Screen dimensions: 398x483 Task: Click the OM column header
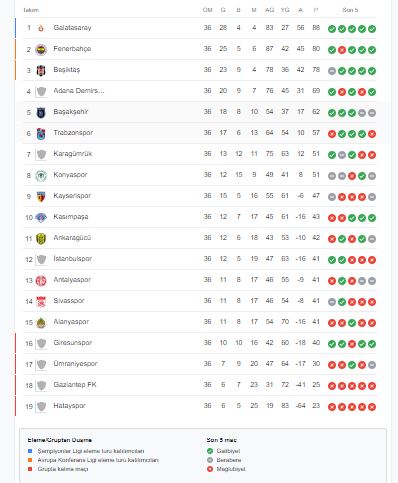pyautogui.click(x=208, y=10)
